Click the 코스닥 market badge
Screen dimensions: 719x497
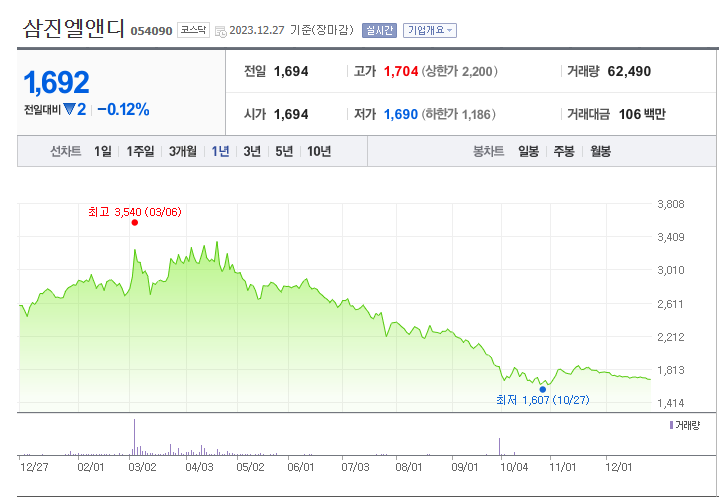click(193, 30)
